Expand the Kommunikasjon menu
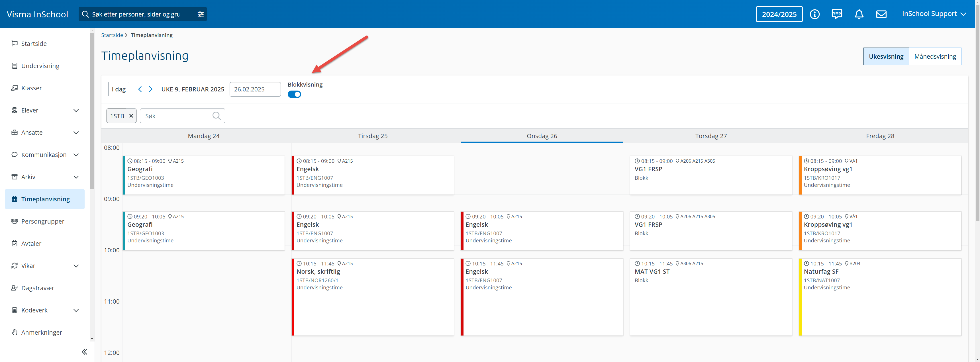Viewport: 980px width, 362px height. 76,155
